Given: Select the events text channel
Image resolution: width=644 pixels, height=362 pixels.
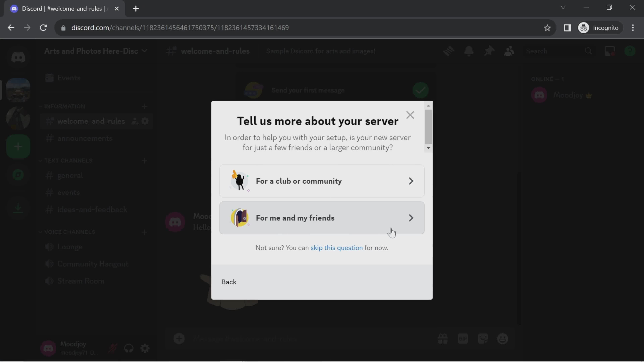Looking at the screenshot, I should point(96,193).
